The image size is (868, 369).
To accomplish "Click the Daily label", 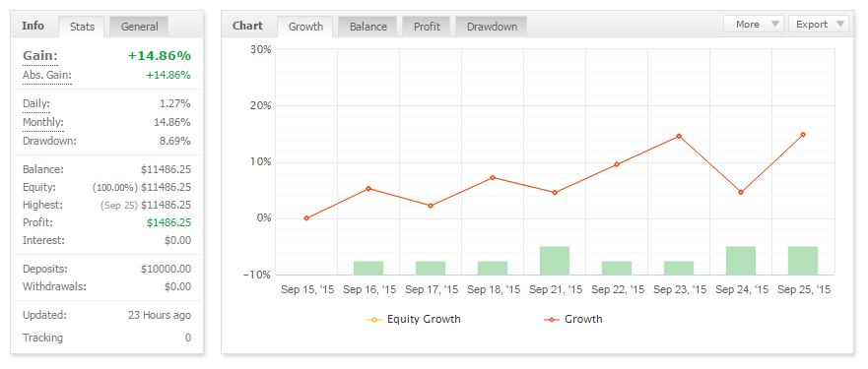I will click(x=36, y=103).
